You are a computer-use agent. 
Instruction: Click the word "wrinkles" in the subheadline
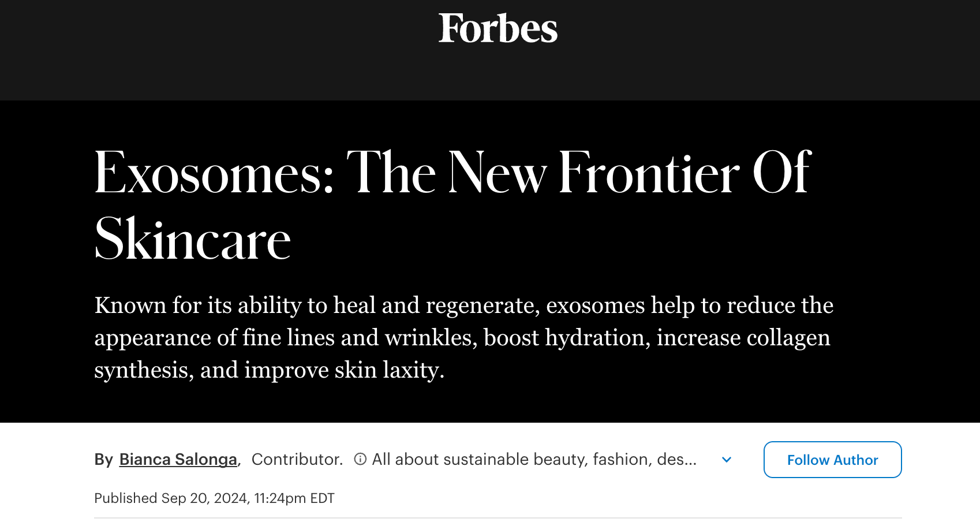coord(431,338)
